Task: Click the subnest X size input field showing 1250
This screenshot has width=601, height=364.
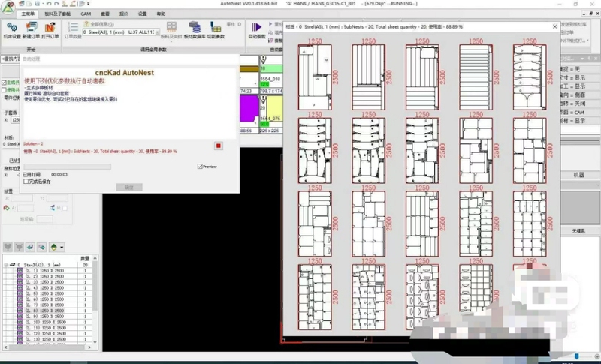Action: pos(15,120)
